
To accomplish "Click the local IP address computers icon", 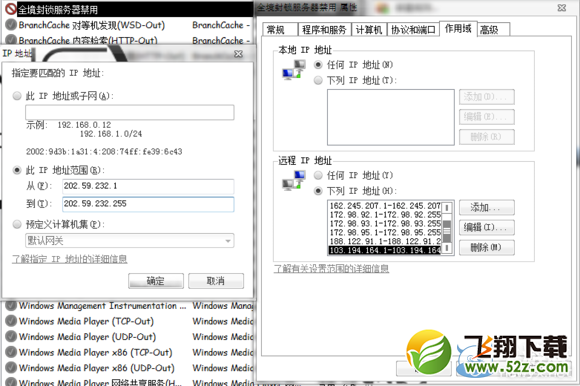I will click(294, 70).
